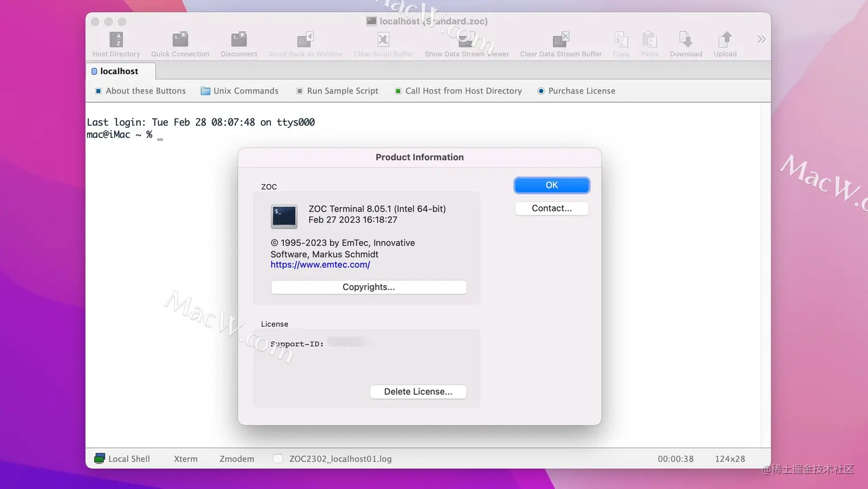This screenshot has height=489, width=868.
Task: Click the ZOC Terminal 8.05.1 version text
Action: click(377, 209)
